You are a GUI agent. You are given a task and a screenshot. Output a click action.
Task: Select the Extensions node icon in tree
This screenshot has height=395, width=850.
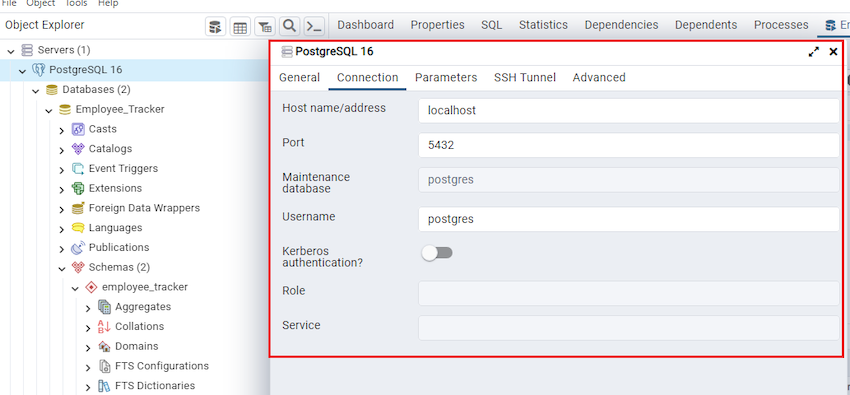tap(78, 189)
